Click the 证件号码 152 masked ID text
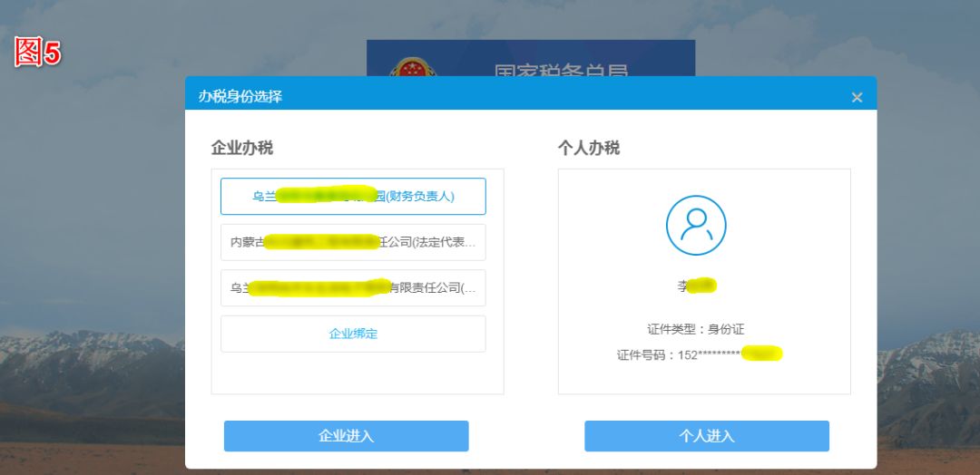 (x=700, y=354)
